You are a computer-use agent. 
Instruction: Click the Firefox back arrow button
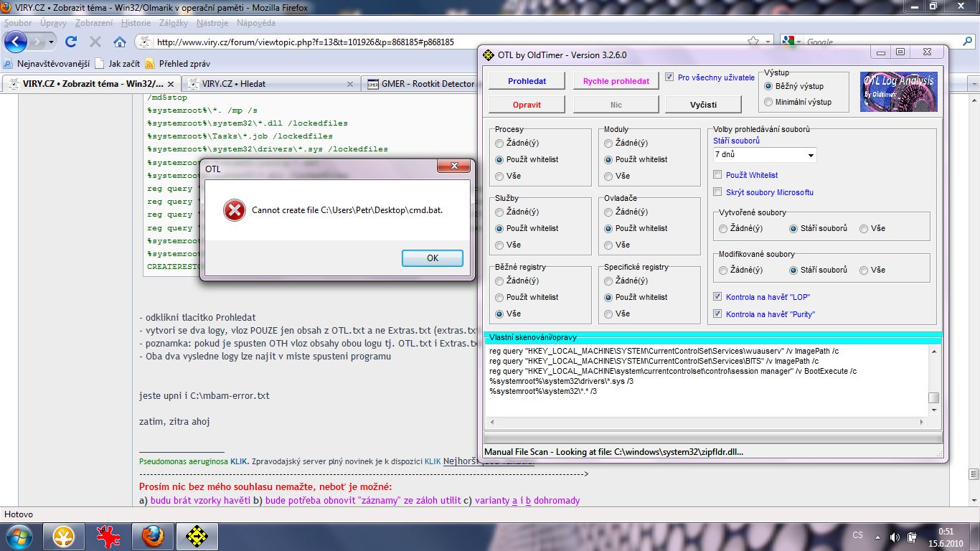pyautogui.click(x=16, y=42)
